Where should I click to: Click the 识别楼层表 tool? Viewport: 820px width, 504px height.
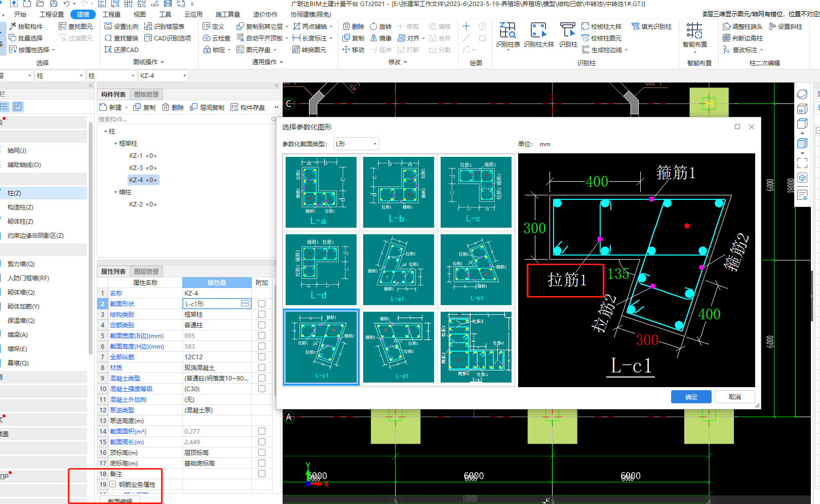[x=165, y=26]
